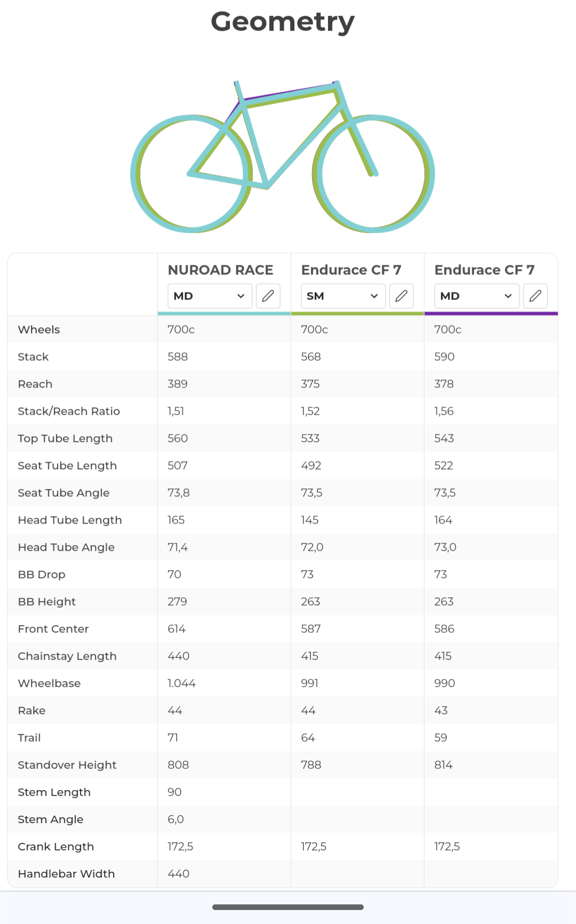This screenshot has width=576, height=924.
Task: Click the Stack/Reach Ratio row label
Action: click(x=69, y=411)
